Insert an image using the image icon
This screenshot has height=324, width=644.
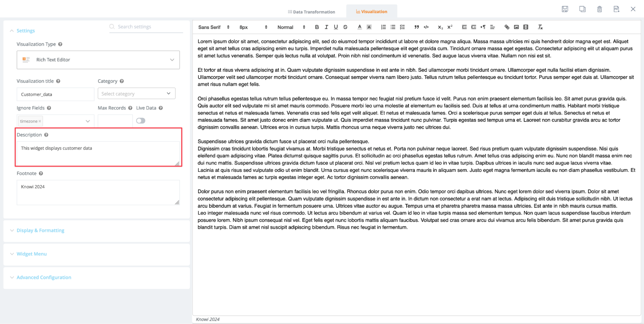click(516, 27)
